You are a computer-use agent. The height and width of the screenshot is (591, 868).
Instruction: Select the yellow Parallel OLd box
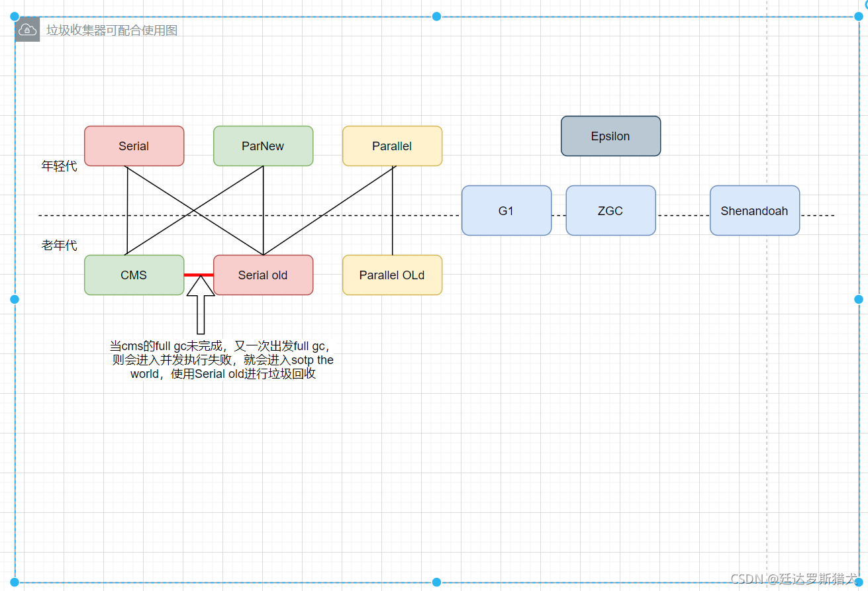392,275
